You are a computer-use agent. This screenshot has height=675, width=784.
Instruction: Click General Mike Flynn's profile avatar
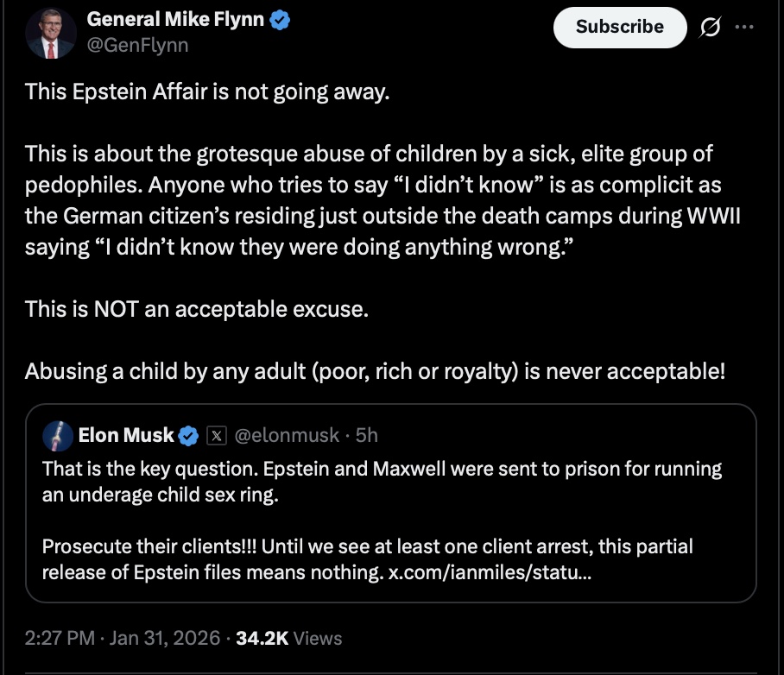pos(51,33)
